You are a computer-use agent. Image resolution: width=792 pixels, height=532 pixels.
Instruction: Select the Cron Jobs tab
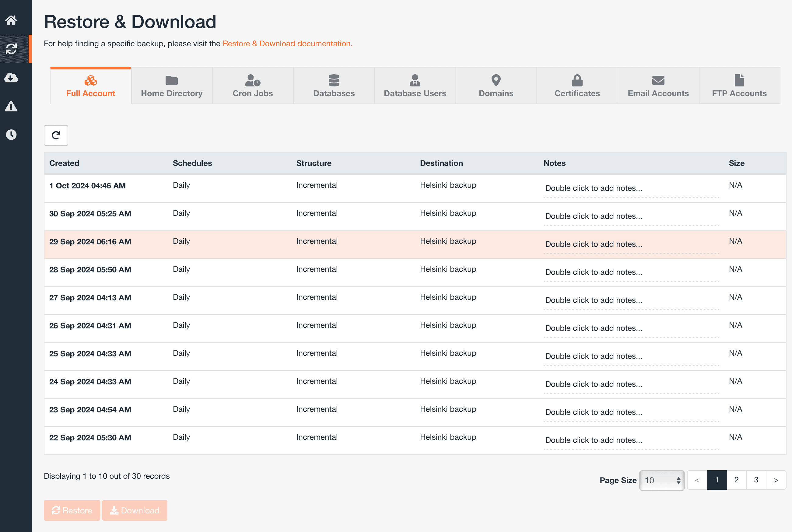pos(252,86)
